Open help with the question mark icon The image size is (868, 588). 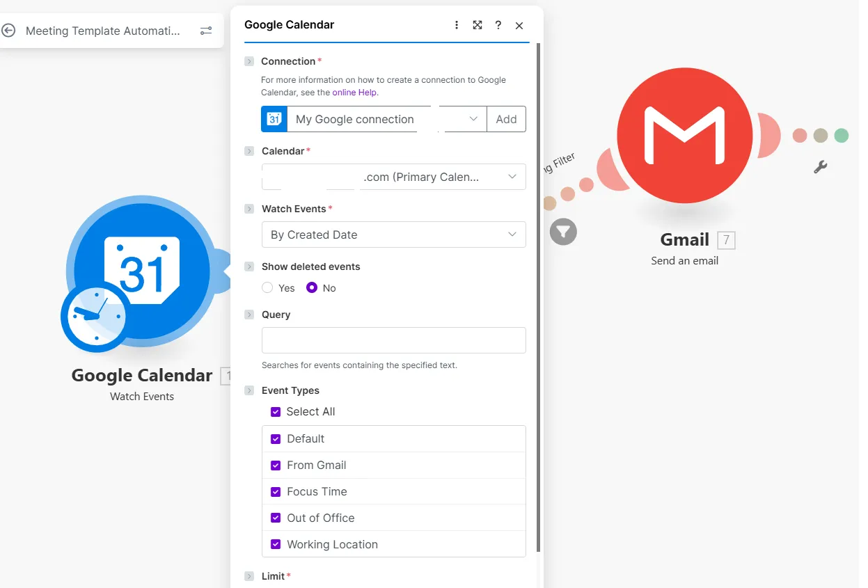click(x=498, y=25)
